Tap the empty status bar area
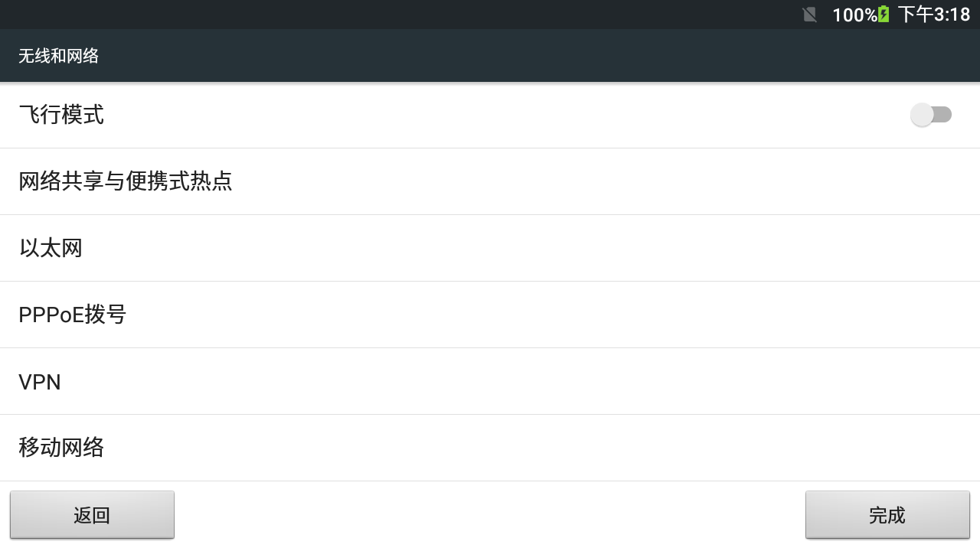The width and height of the screenshot is (980, 551). click(x=398, y=15)
